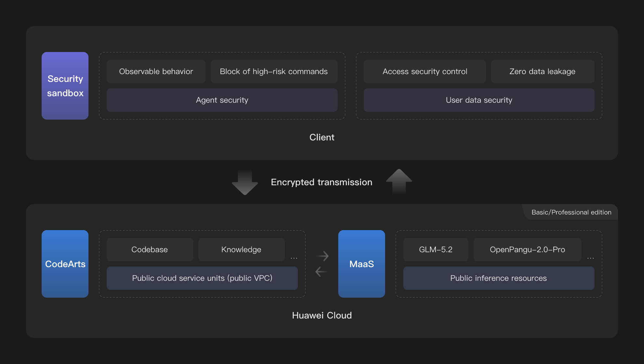Click the Client label
Image resolution: width=644 pixels, height=364 pixels.
(x=322, y=137)
